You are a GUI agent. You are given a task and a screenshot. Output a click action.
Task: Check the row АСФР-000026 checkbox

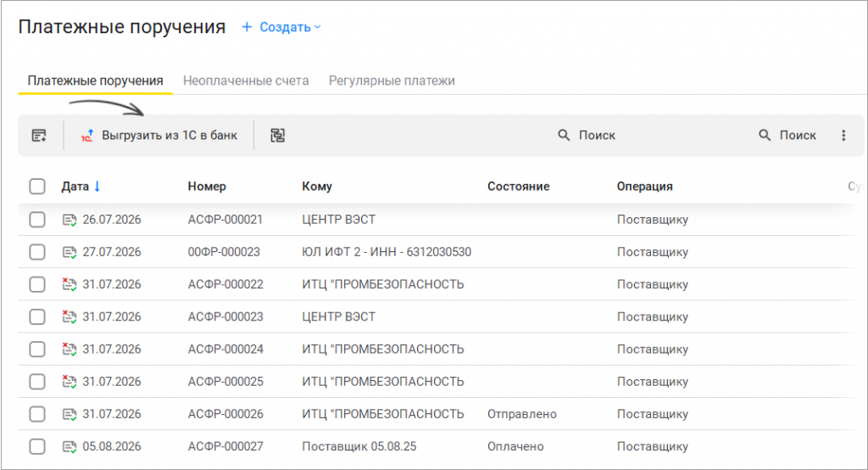37,414
